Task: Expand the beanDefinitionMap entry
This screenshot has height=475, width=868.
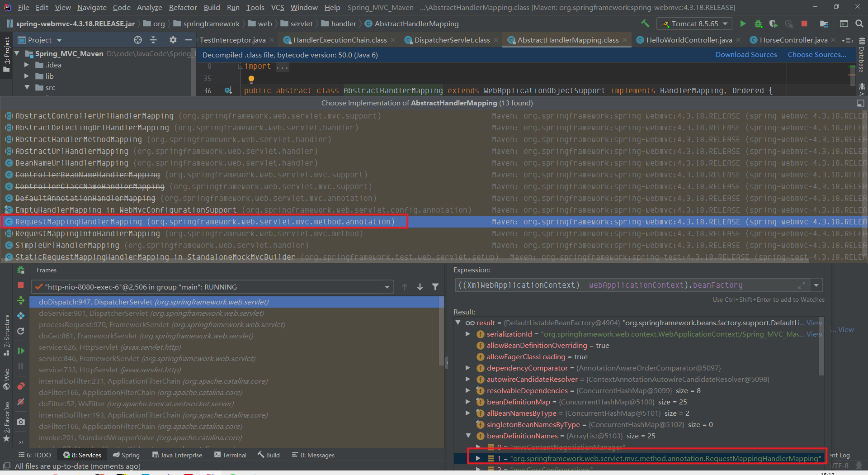Action: point(468,402)
